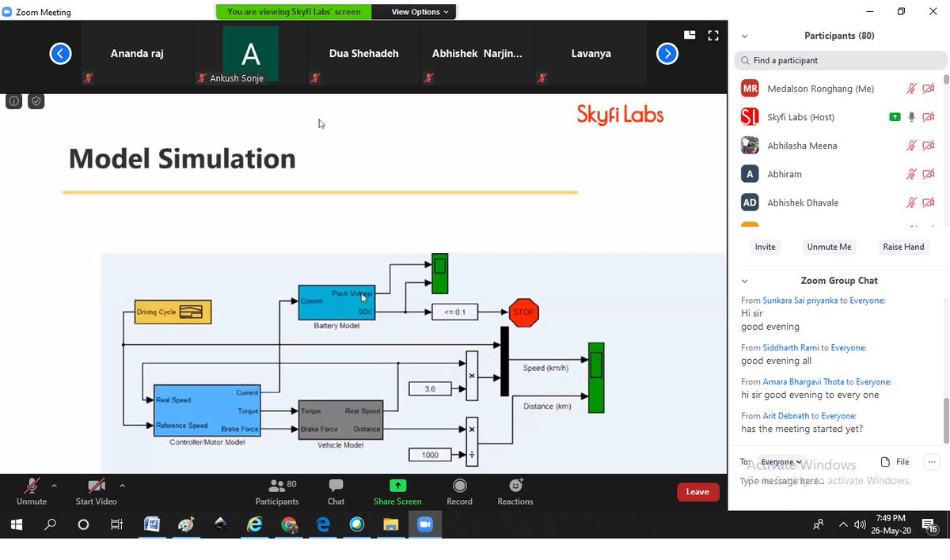Open View Options dropdown
Viewport: 950px width, 560px height.
pyautogui.click(x=420, y=12)
